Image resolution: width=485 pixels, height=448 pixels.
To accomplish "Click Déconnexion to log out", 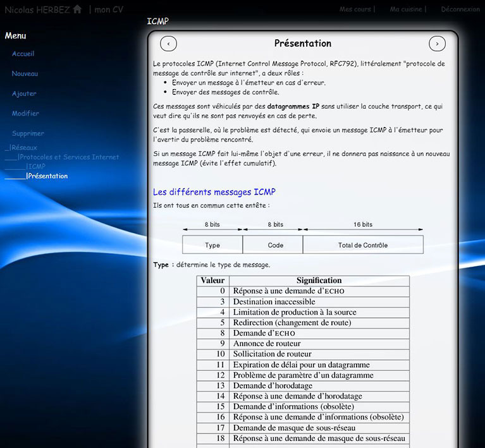I will [x=460, y=9].
